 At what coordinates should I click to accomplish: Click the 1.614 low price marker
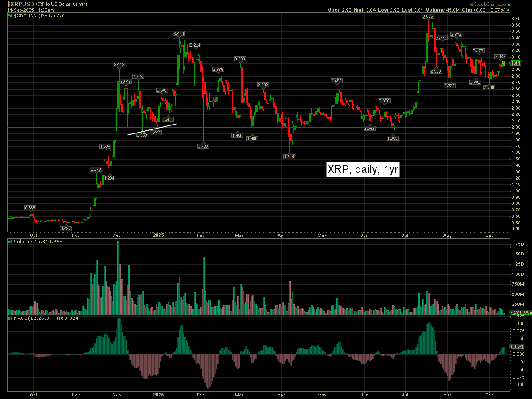[290, 156]
